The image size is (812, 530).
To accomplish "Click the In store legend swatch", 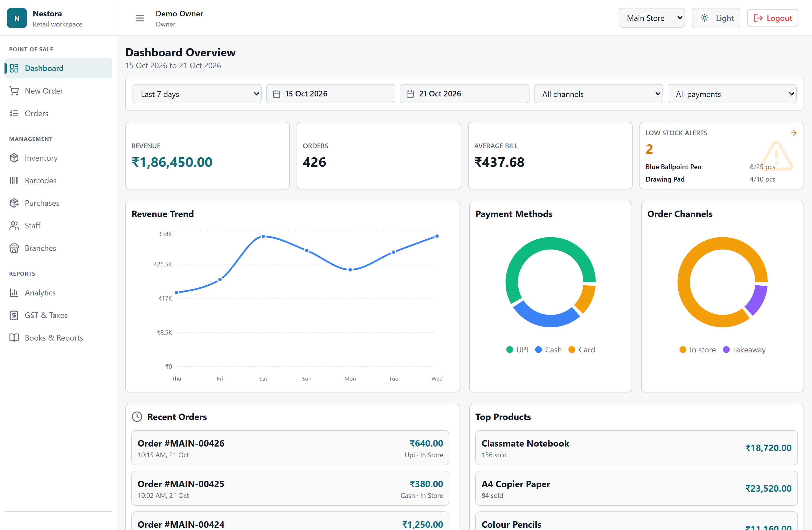I will [683, 350].
